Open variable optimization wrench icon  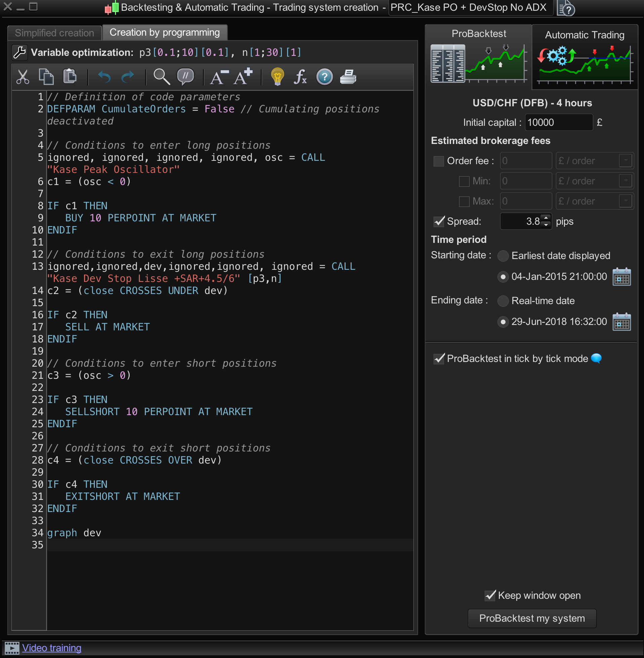coord(19,52)
